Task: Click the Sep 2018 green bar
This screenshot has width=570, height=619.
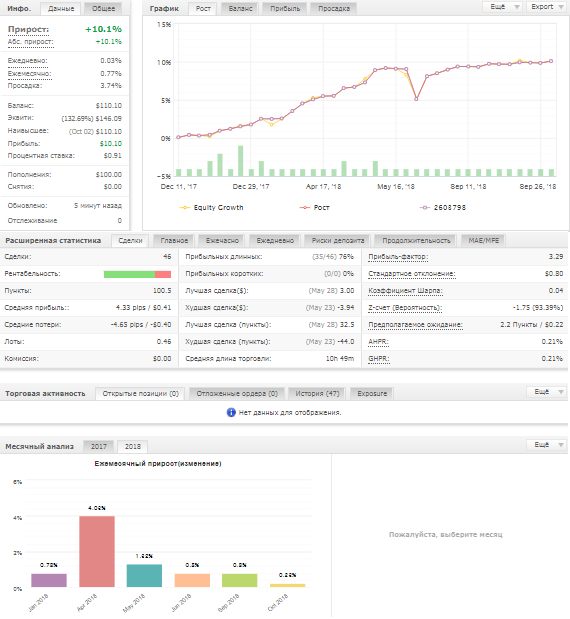Action: coord(240,580)
